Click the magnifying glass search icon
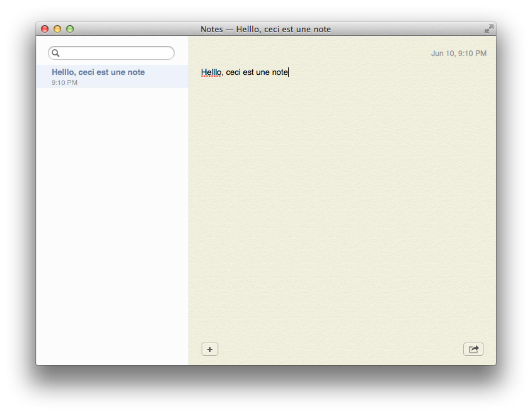532x415 pixels. click(x=55, y=53)
